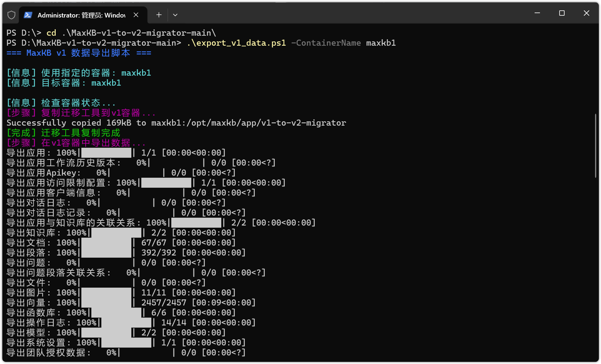Click the PowerShell icon on the tab
601x364 pixels.
[28, 15]
